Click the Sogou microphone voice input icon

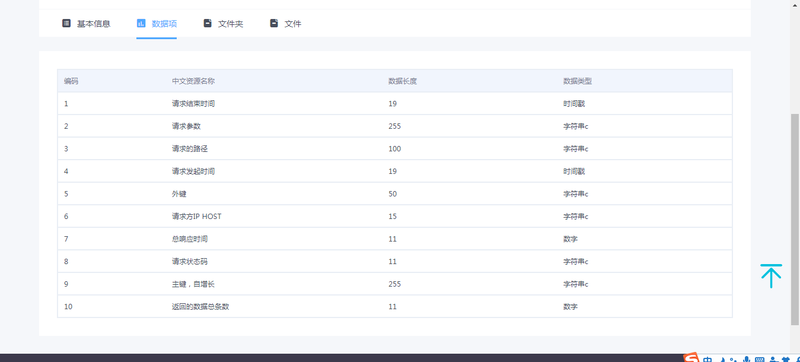[746, 359]
